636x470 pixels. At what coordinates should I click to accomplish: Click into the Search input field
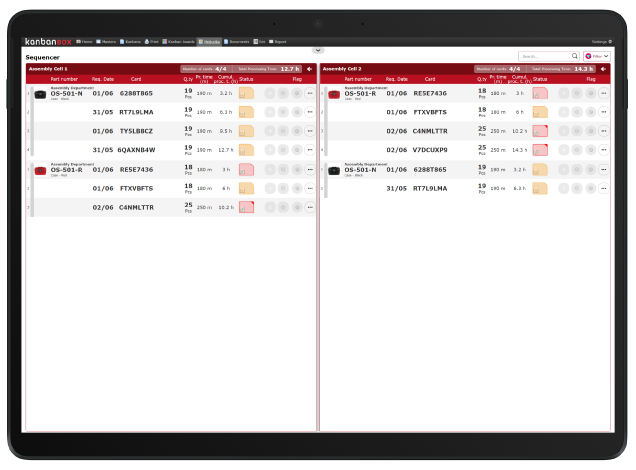tap(543, 57)
